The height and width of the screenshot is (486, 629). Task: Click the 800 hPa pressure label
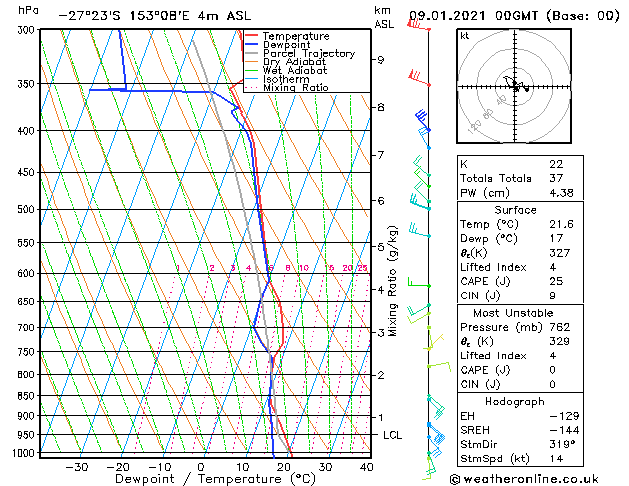28,375
